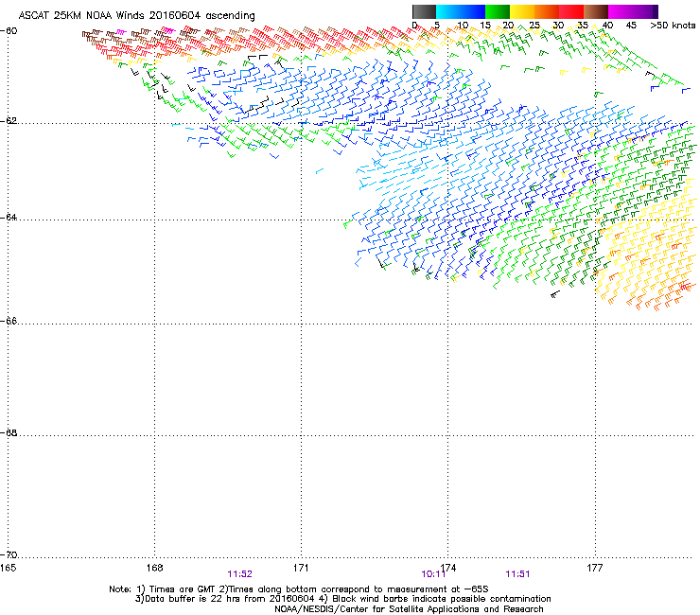Click the '10' legend label
This screenshot has height=615, width=700.
coord(463,25)
